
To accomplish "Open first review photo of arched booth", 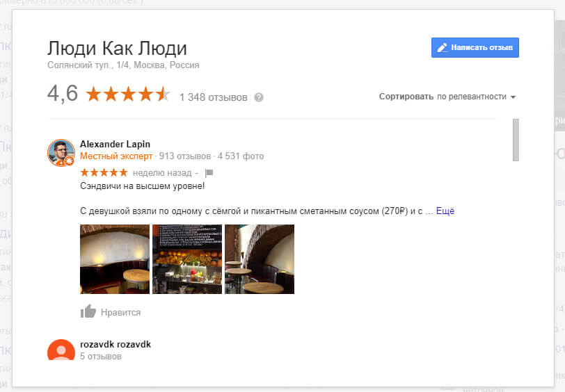I will tap(115, 259).
